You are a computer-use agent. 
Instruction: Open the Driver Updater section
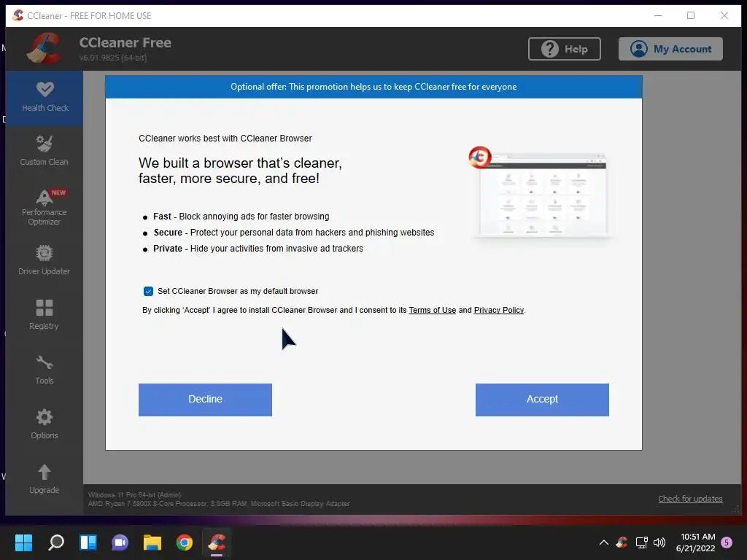(x=44, y=260)
